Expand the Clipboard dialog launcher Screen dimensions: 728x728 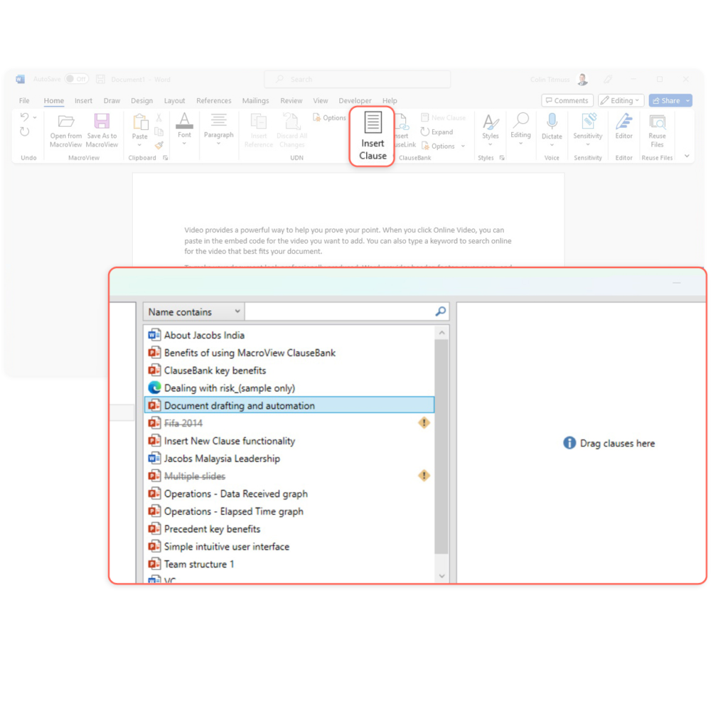[x=165, y=158]
